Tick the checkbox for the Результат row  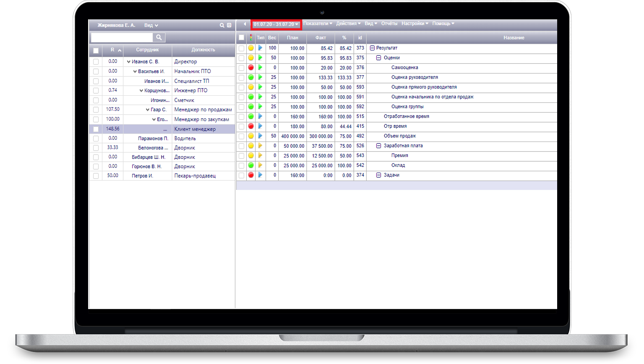pos(241,48)
